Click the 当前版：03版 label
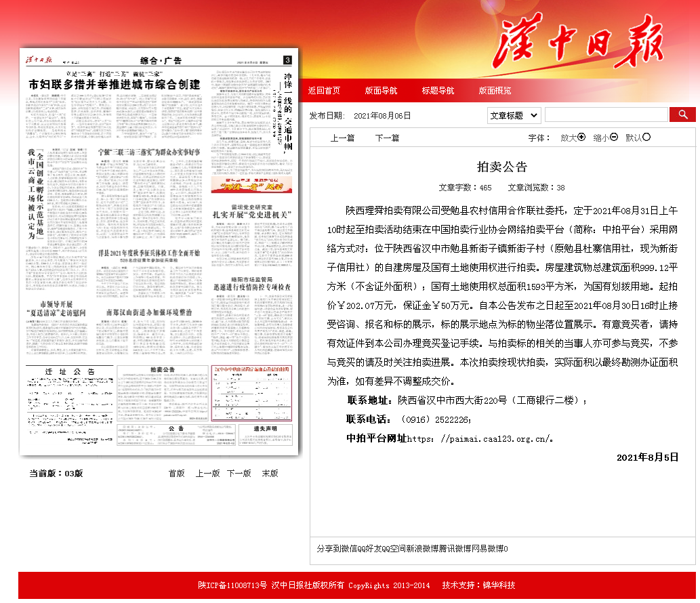 pyautogui.click(x=56, y=473)
